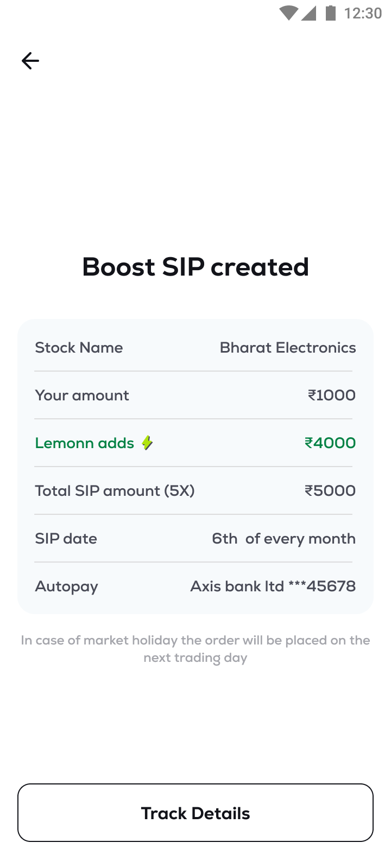Tap the back arrow icon
The width and height of the screenshot is (391, 868).
click(30, 61)
